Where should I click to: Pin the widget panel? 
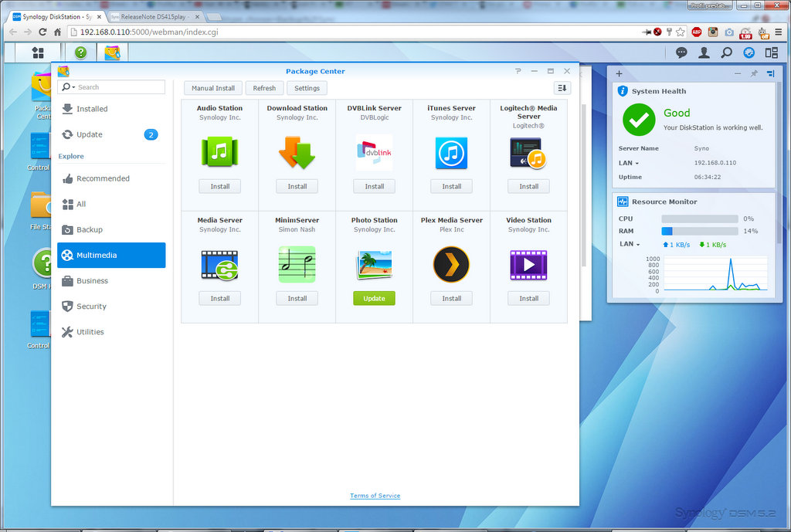[x=754, y=73]
